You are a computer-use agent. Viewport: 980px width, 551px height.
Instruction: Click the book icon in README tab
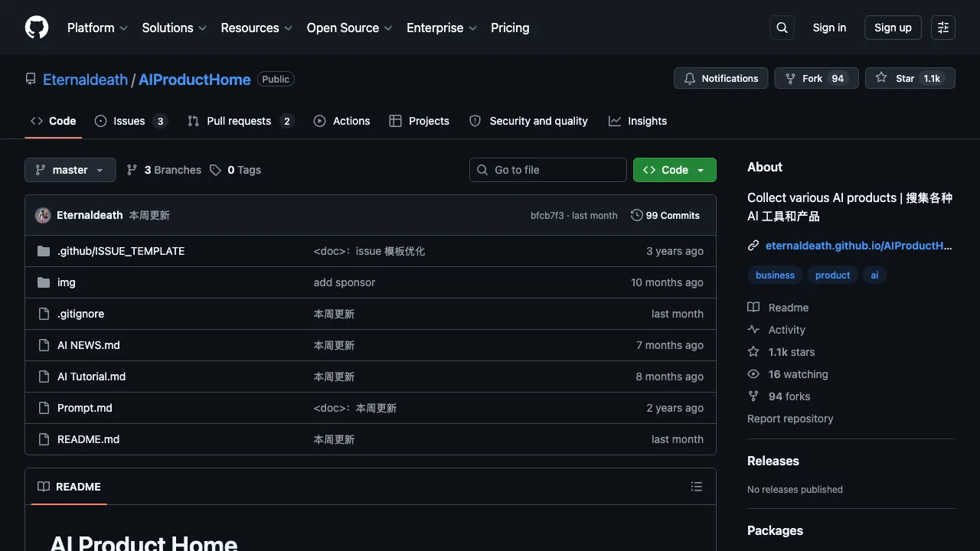point(44,487)
